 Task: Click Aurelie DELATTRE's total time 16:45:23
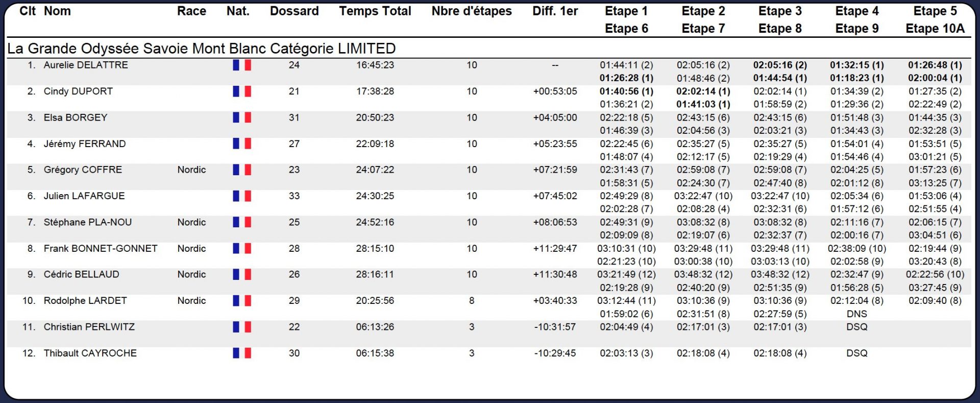(x=375, y=65)
